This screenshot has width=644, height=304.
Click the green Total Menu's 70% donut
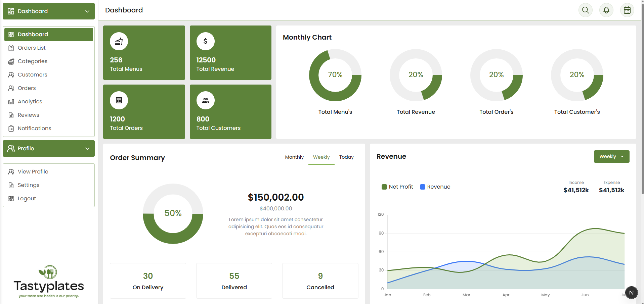click(x=335, y=75)
